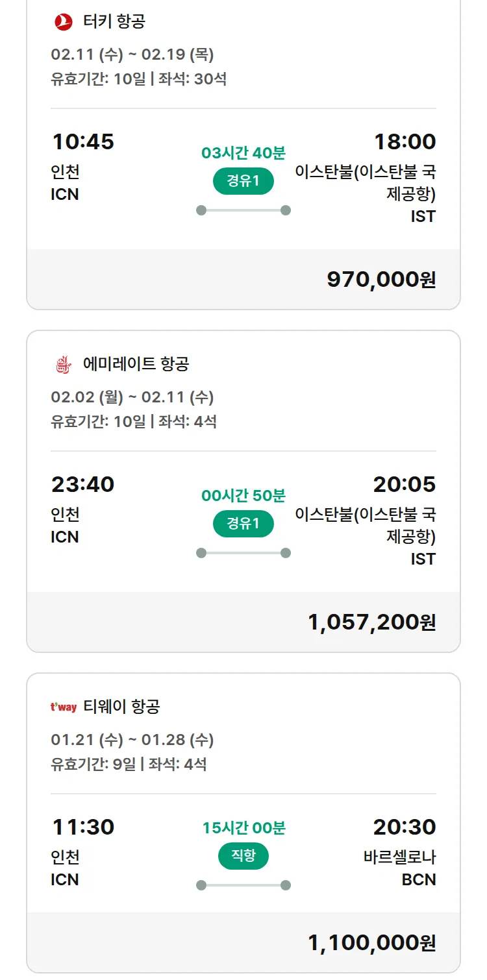Click the 15시간 00분 flight duration
Screen dimensions: 487x980
243,828
